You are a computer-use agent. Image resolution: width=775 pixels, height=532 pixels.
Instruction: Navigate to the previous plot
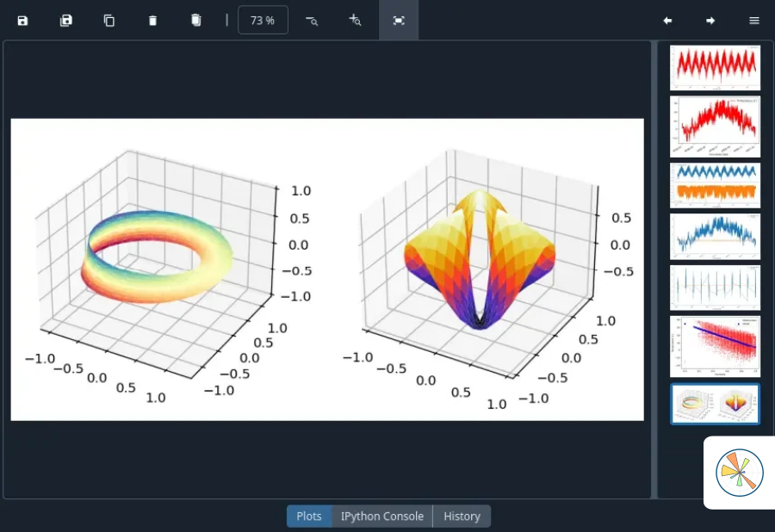pos(667,20)
